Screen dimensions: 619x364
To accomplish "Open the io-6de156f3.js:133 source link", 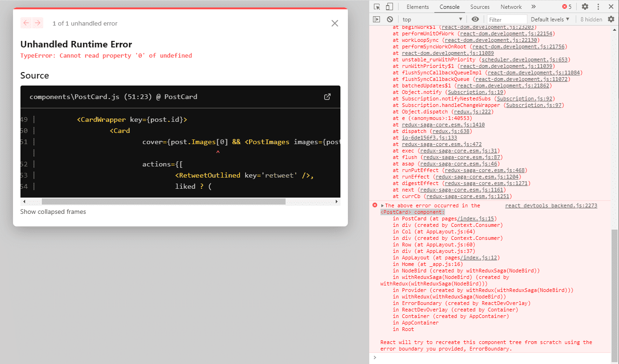I will pos(429,138).
